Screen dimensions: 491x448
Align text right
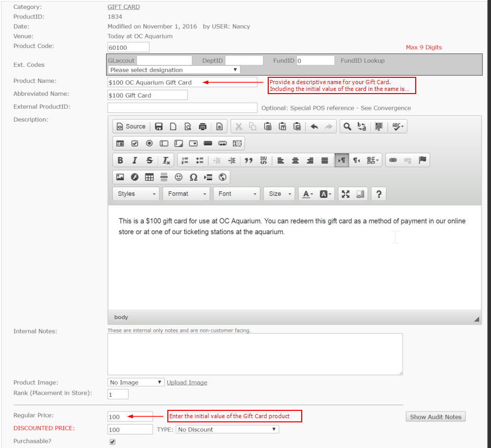point(310,160)
